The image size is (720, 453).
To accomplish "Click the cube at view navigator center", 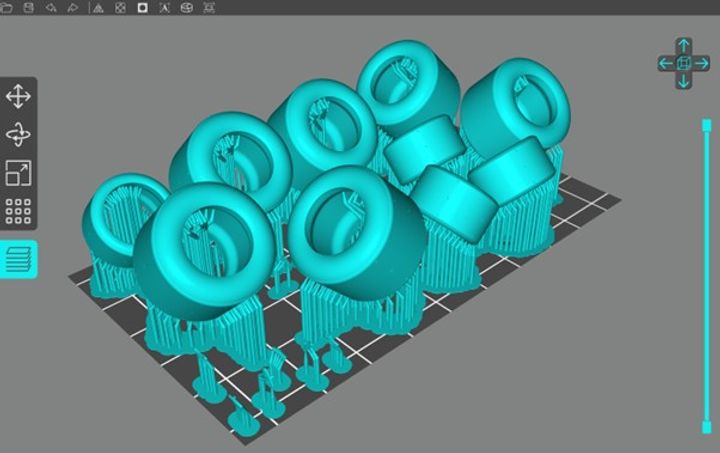I will click(x=683, y=63).
